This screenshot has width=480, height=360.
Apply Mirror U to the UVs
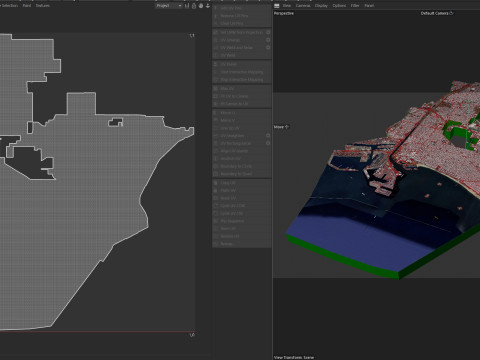(242, 113)
